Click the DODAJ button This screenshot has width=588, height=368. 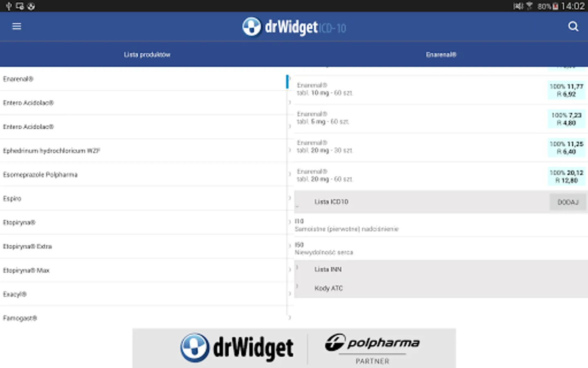(568, 202)
